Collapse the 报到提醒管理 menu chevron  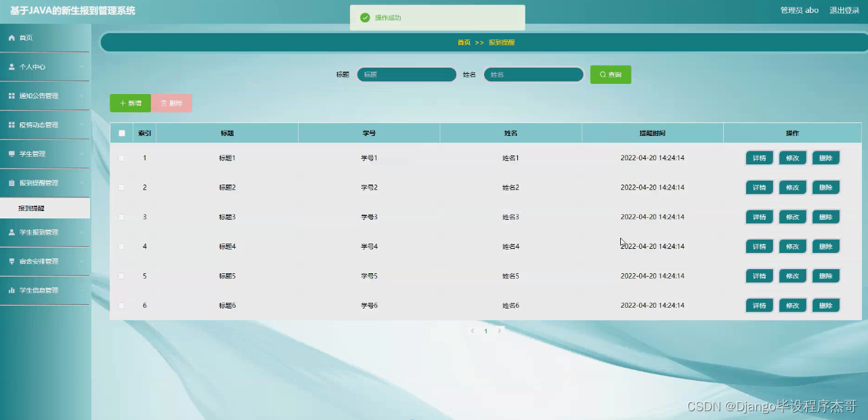click(x=81, y=183)
